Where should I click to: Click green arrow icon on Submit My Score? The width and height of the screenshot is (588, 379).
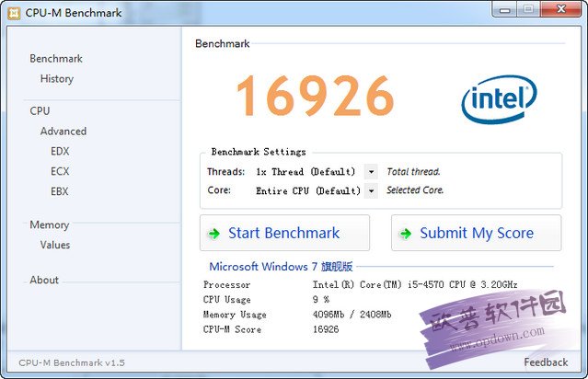pyautogui.click(x=406, y=234)
